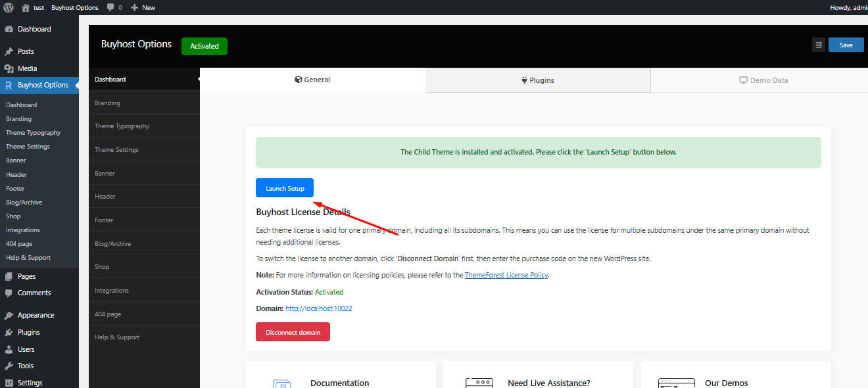The width and height of the screenshot is (868, 388).
Task: Click the Launch Setup button
Action: pos(285,188)
